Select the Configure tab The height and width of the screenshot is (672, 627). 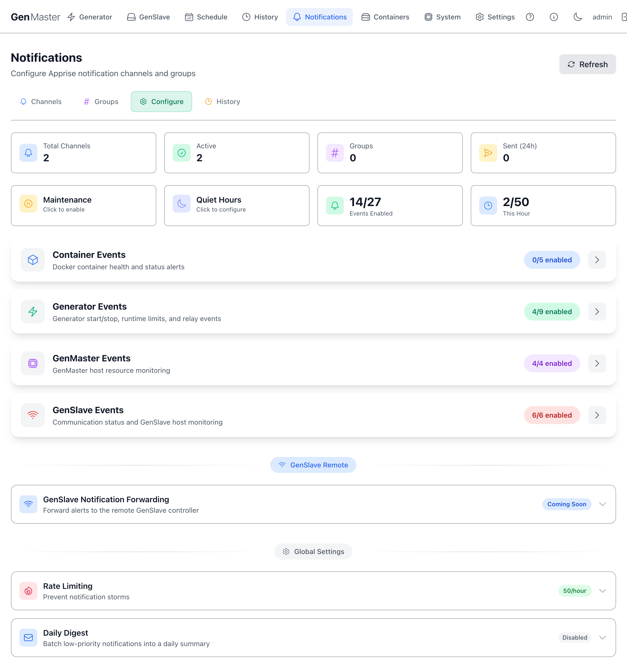[161, 101]
